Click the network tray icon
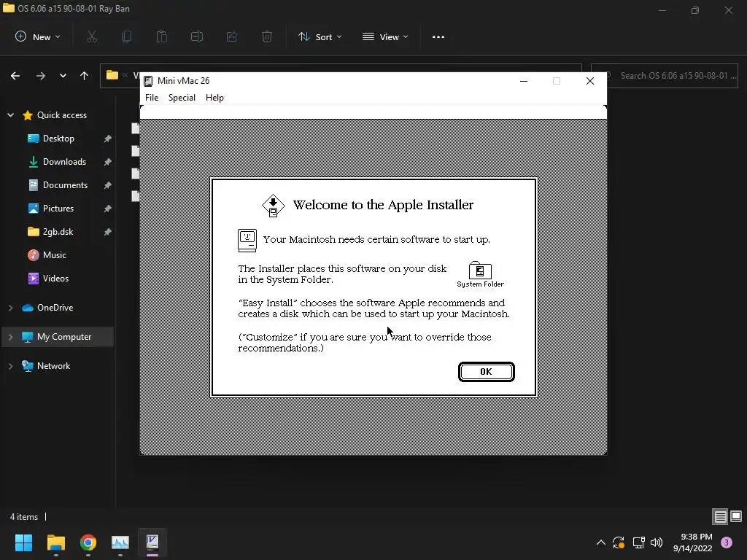 638,542
